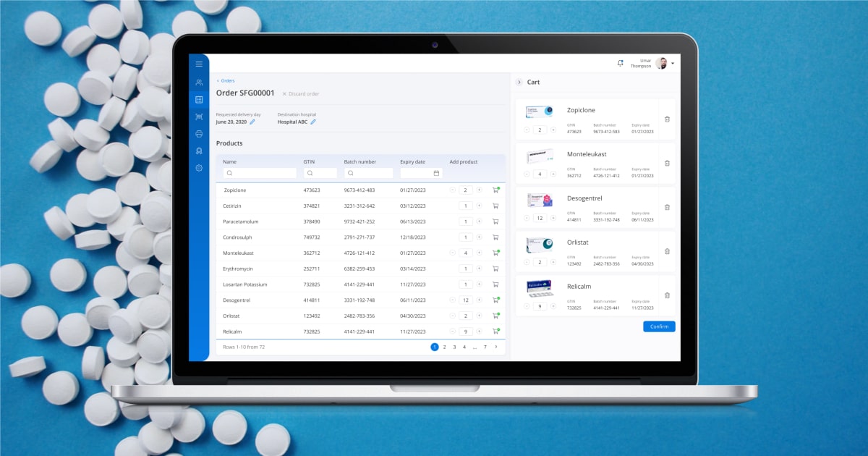The image size is (868, 456).
Task: Confirm the cart order
Action: pos(659,326)
